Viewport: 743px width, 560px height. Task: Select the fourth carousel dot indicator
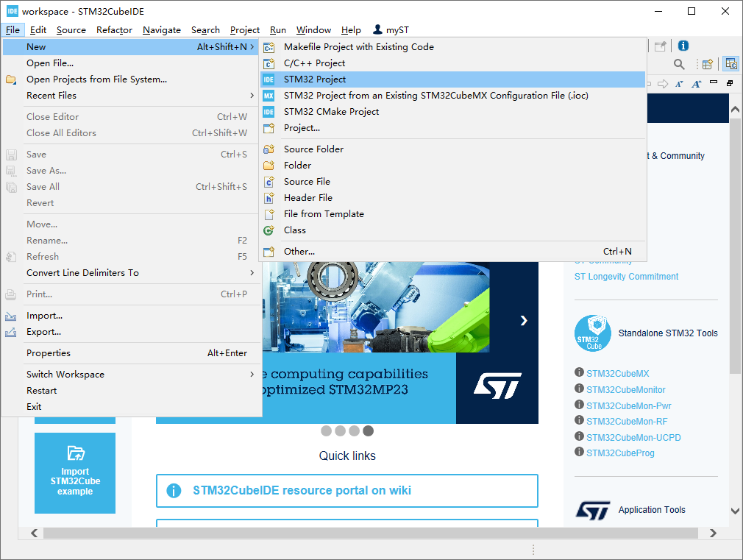click(x=368, y=430)
